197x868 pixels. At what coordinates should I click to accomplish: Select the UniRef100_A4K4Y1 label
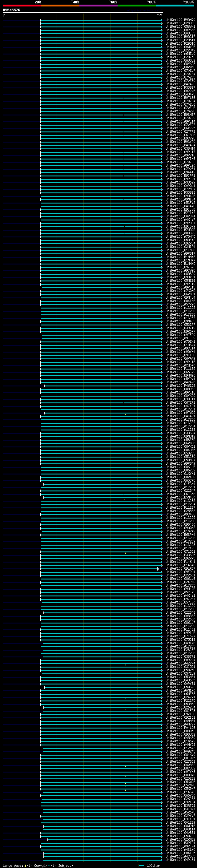tap(180, 595)
